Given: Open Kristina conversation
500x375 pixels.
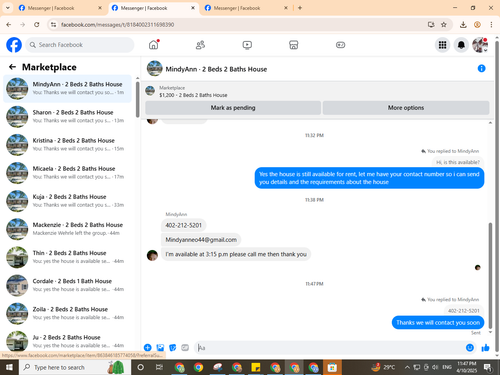Looking at the screenshot, I should pos(67,145).
